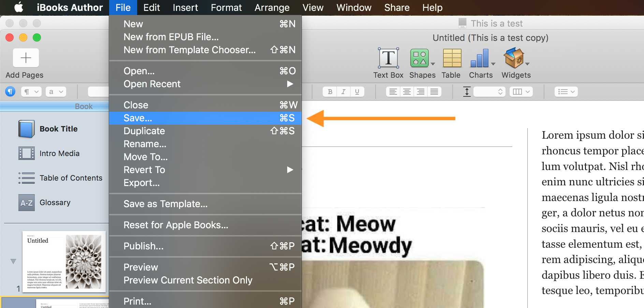This screenshot has width=644, height=308.
Task: Toggle italic text formatting
Action: coord(343,92)
